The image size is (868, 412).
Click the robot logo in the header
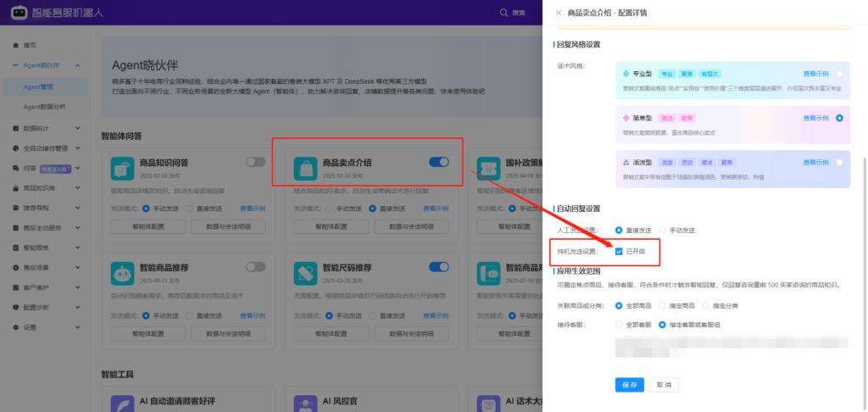(19, 12)
